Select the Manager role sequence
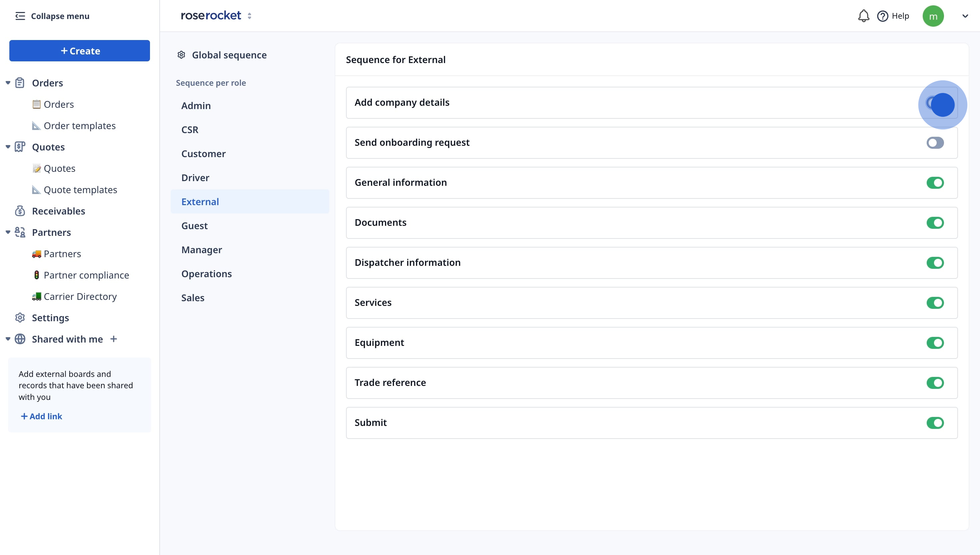This screenshot has height=555, width=980. 250,250
